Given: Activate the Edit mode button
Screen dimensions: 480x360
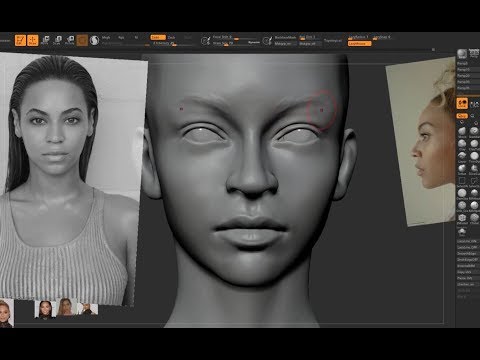Looking at the screenshot, I should 20,40.
